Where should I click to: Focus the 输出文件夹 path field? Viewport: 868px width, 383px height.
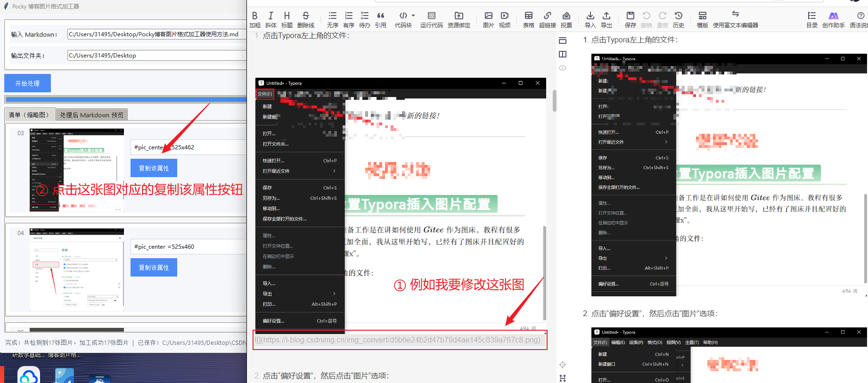(x=157, y=55)
